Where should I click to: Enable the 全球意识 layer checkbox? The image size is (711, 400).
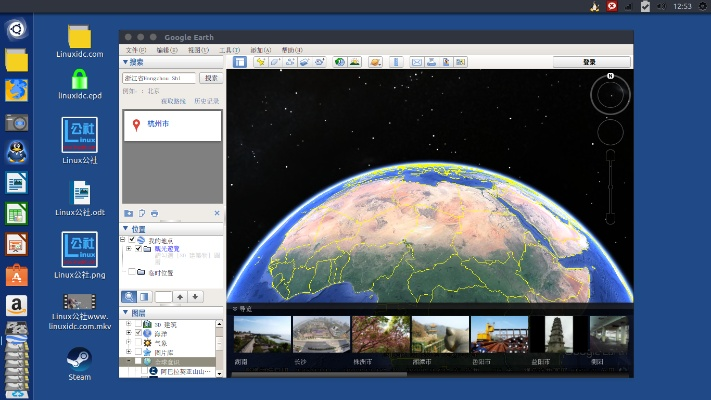[x=138, y=361]
